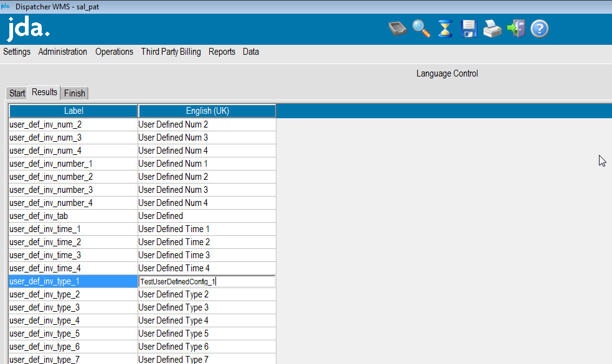This screenshot has height=364, width=612.
Task: Click 'User Defined Num 4' in user_def_inv_num_4 row
Action: coord(207,151)
